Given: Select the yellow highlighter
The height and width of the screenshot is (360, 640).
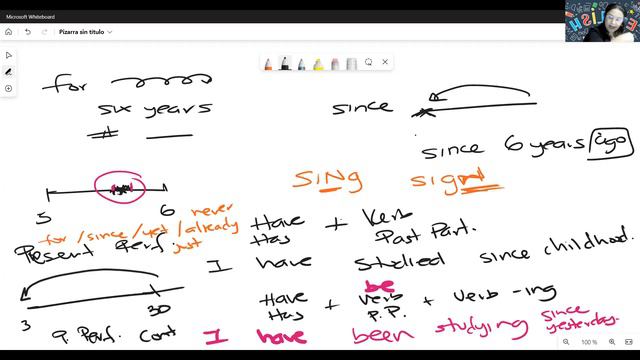Looking at the screenshot, I should [318, 64].
